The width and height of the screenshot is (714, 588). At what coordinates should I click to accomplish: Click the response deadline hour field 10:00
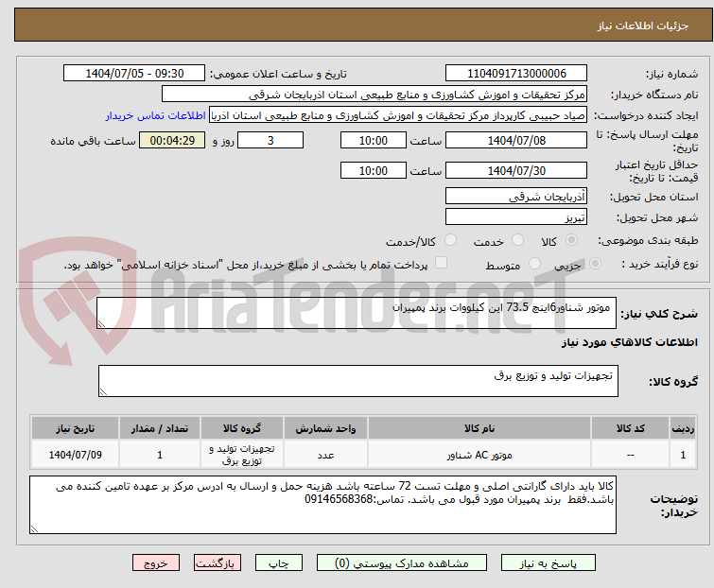pyautogui.click(x=373, y=140)
